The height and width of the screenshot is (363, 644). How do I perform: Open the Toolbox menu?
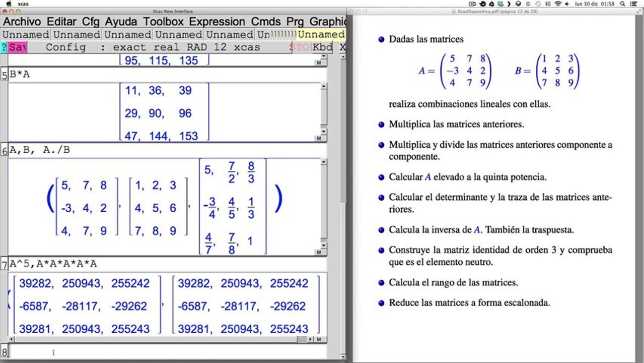[x=163, y=22]
